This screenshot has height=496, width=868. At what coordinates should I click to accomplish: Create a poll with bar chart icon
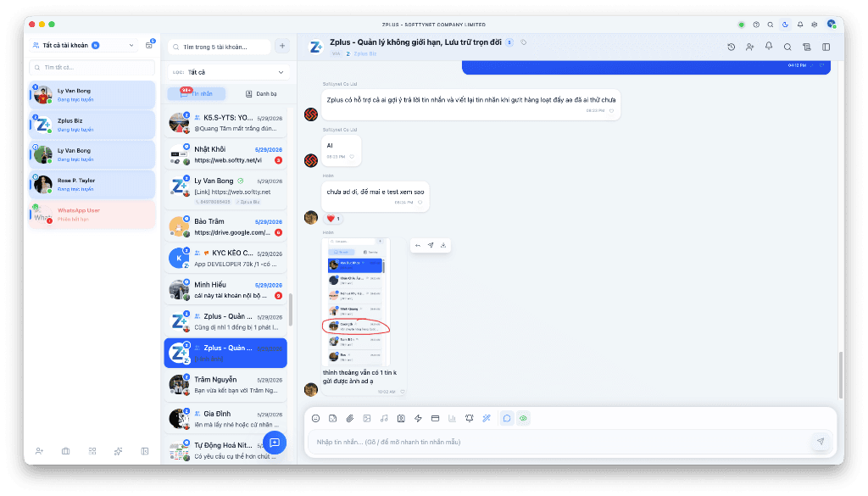point(453,419)
